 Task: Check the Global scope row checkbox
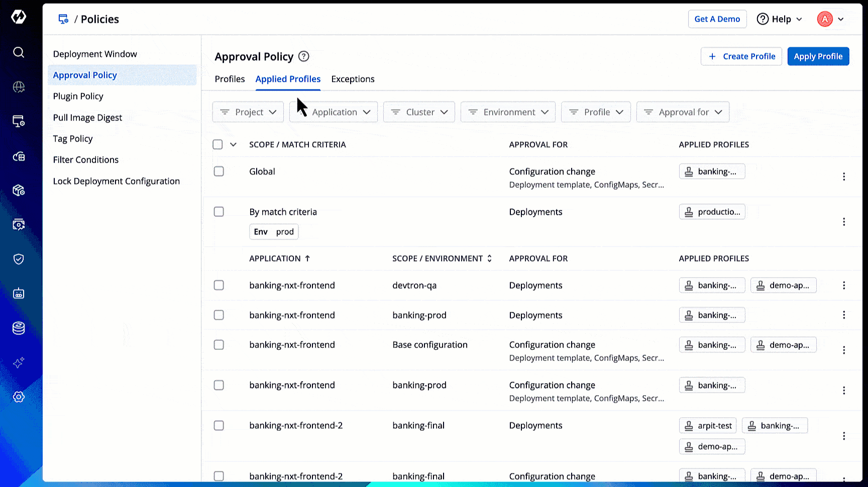coord(219,171)
